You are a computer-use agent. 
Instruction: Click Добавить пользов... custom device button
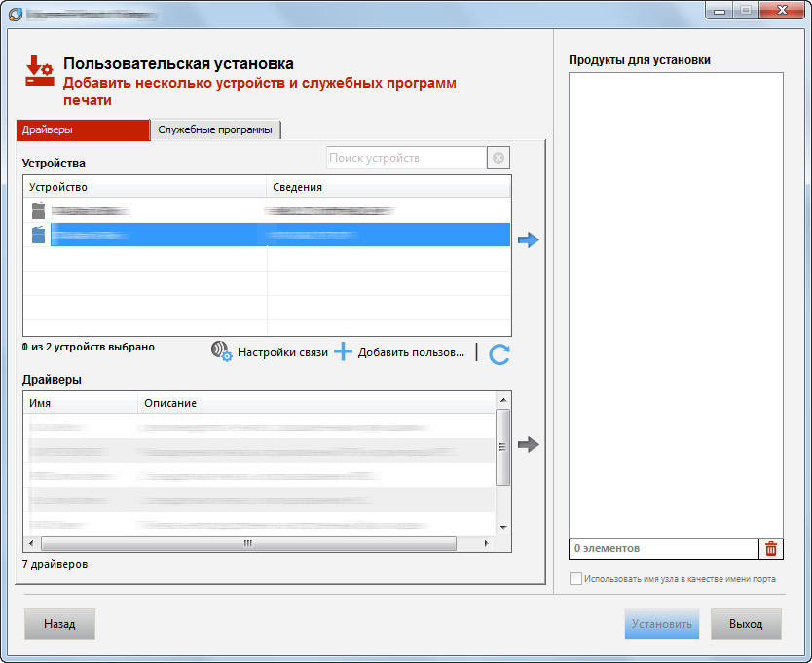[411, 352]
